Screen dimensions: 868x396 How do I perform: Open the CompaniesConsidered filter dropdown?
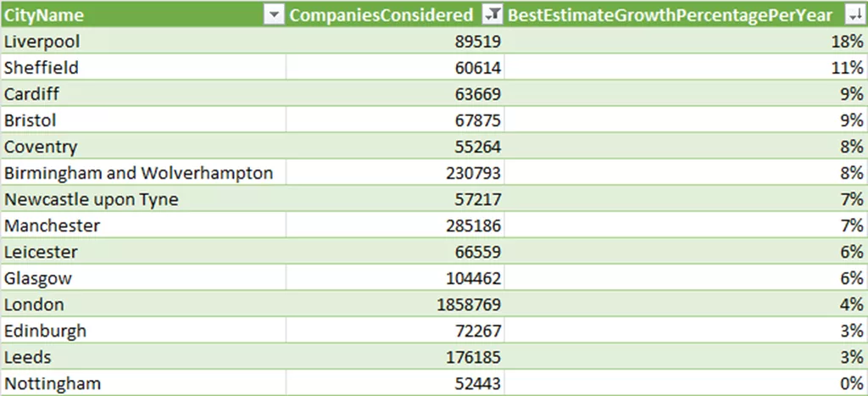coord(491,15)
